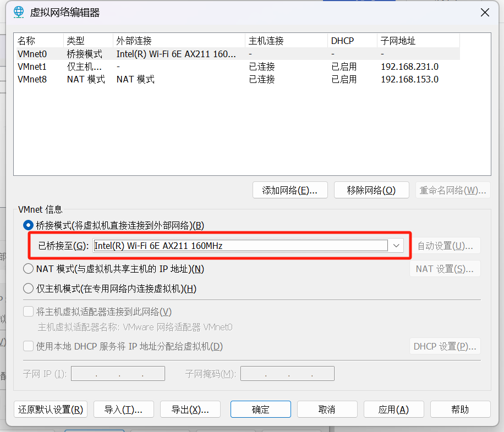Click the 仅主机... type cell for VMnet1

84,67
